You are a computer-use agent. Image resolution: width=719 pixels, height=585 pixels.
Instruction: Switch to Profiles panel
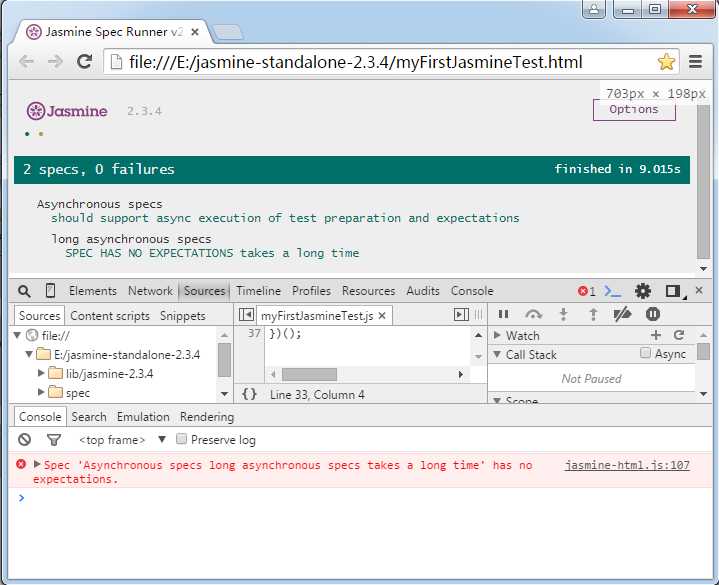tap(311, 291)
